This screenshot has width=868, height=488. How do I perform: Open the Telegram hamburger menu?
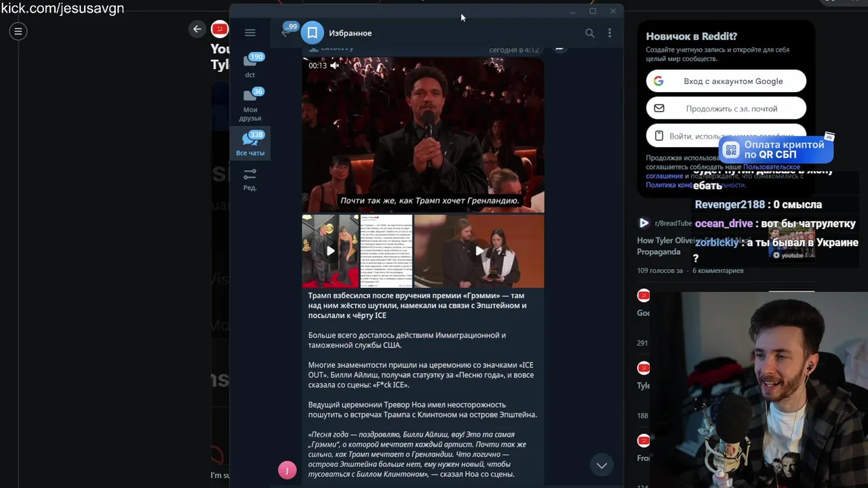coord(250,33)
